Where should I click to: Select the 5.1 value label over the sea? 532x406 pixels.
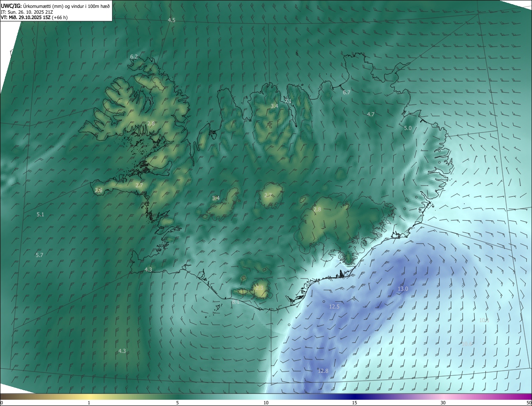pos(40,214)
